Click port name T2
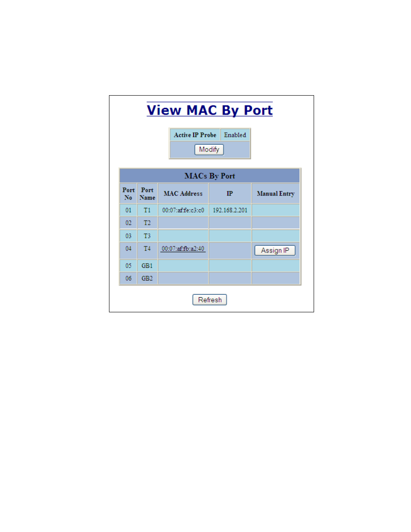411x532 pixels. click(147, 223)
